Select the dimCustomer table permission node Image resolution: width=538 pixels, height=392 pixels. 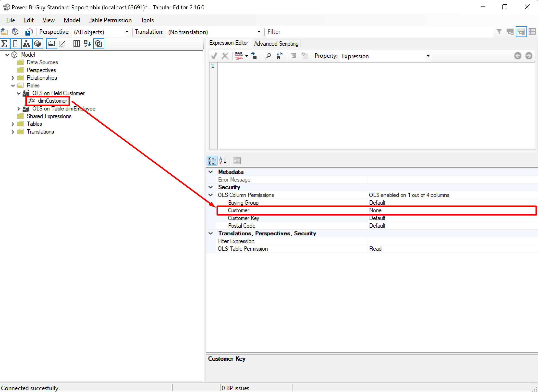click(53, 101)
